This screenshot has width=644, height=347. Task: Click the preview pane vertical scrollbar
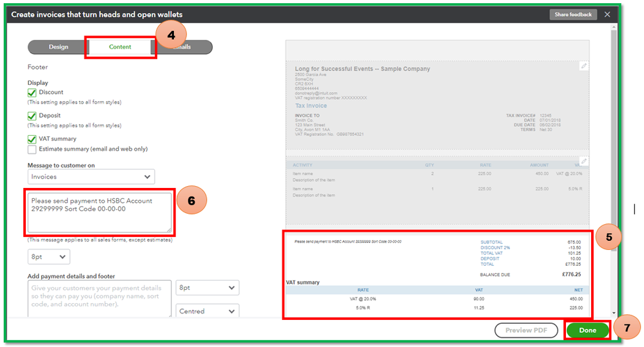click(x=614, y=140)
